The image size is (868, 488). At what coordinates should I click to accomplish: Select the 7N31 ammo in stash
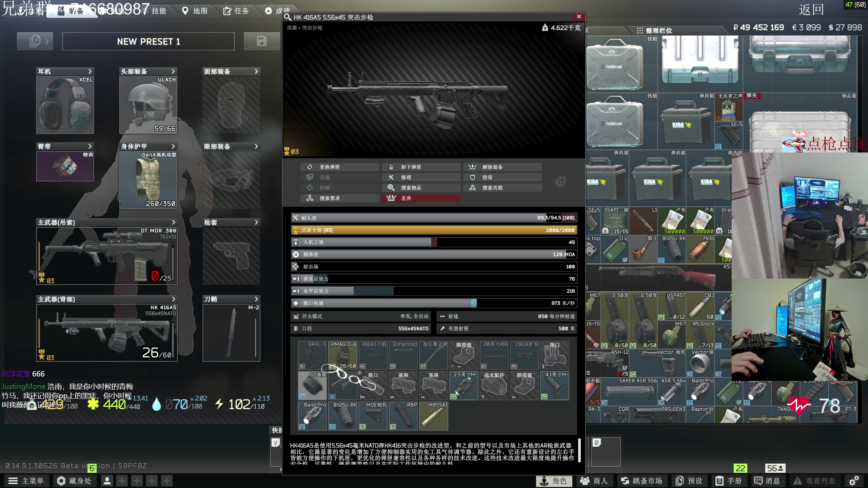(700, 249)
